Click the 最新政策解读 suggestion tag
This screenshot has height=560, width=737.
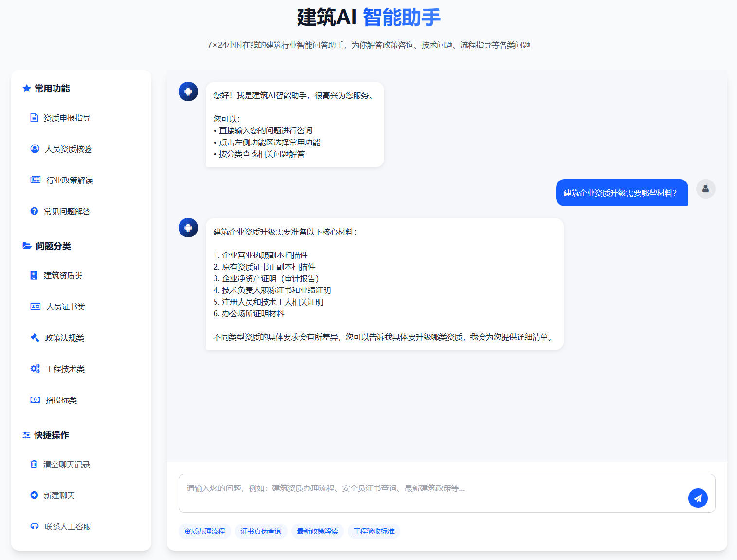tap(317, 531)
